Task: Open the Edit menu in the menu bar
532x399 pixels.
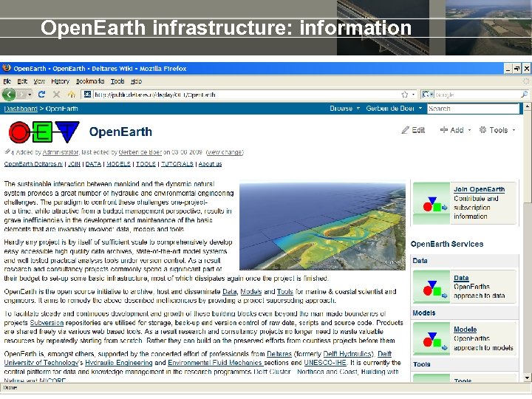Action: (x=22, y=81)
